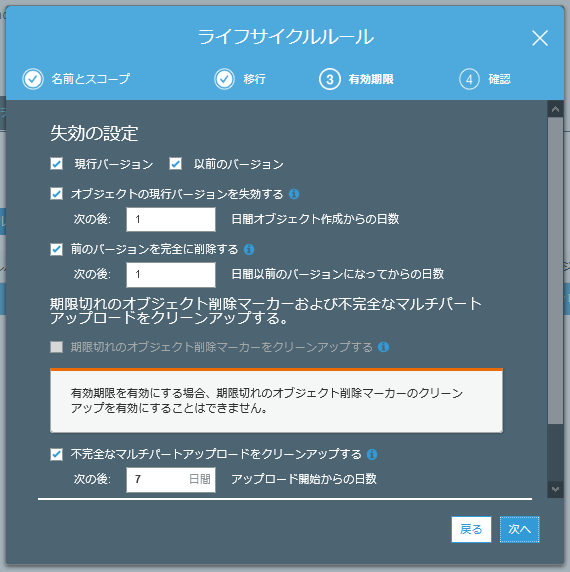Click the step 3 circle icon

(x=330, y=79)
